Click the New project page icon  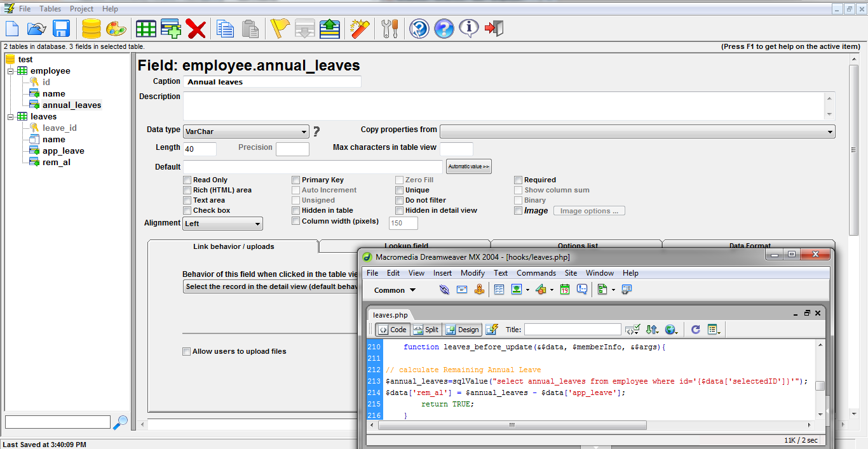[13, 29]
